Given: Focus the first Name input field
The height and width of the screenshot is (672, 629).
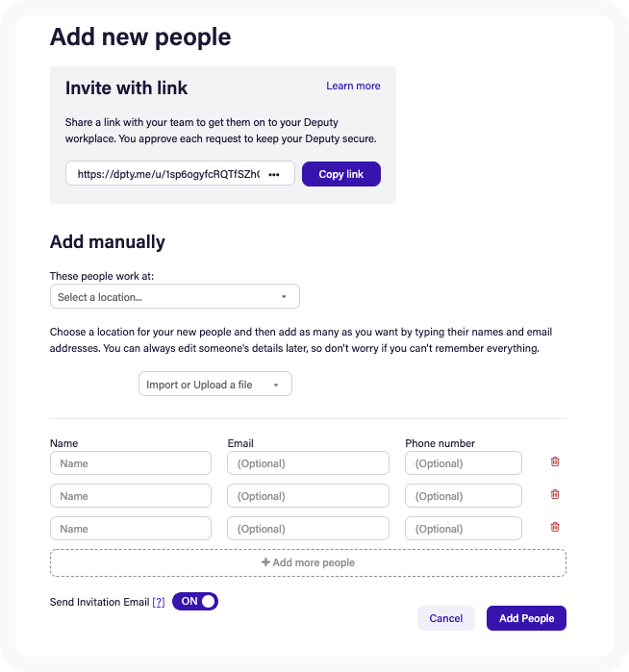Looking at the screenshot, I should point(130,463).
